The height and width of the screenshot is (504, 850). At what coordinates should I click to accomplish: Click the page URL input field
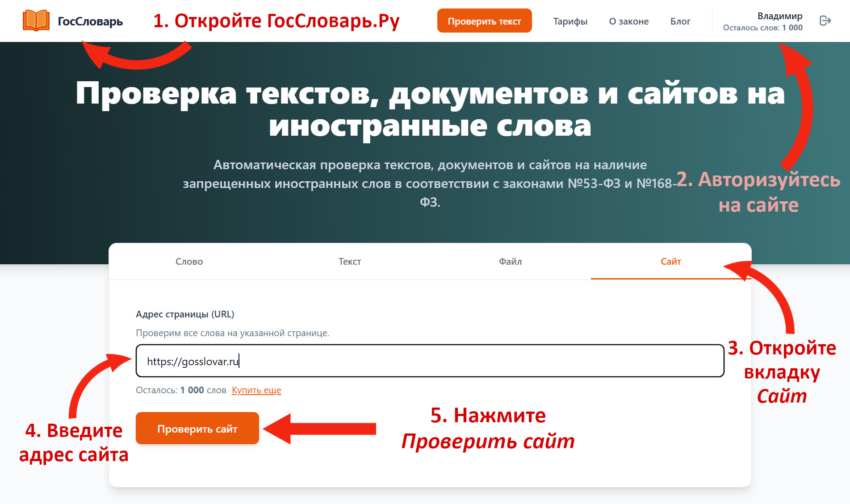[x=430, y=361]
